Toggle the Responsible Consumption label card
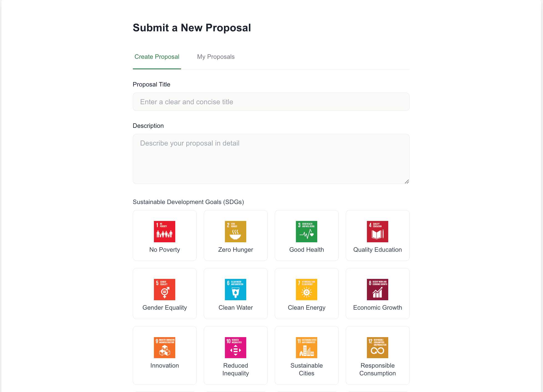543x392 pixels. pos(377,355)
